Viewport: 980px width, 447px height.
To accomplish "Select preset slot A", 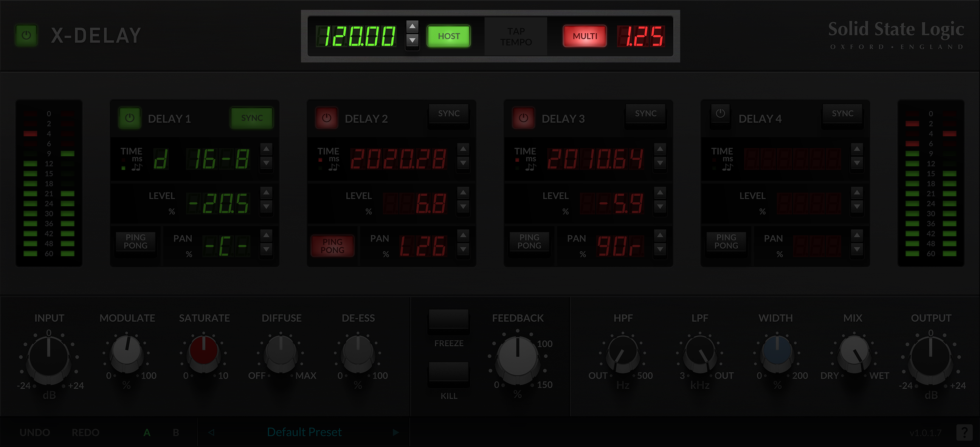I will tap(147, 433).
